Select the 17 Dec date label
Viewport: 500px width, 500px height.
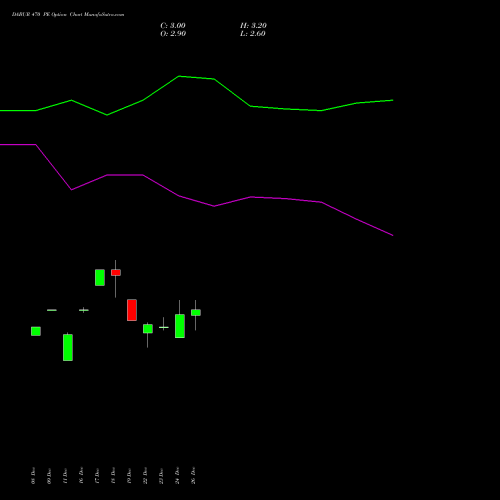point(97,476)
